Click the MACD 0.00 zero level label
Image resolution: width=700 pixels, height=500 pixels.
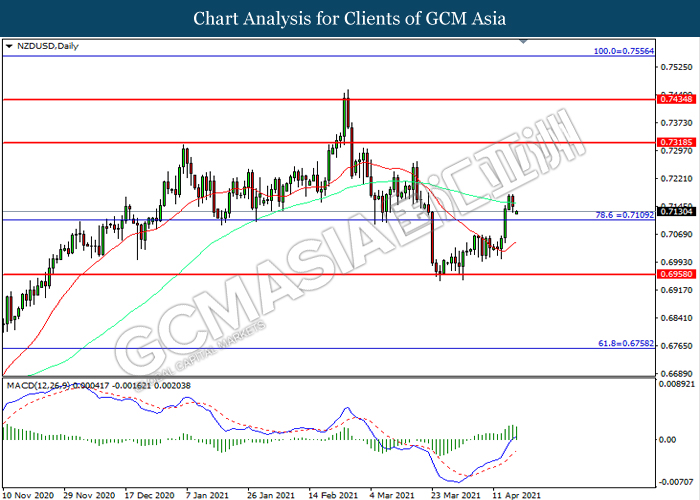[x=667, y=440]
